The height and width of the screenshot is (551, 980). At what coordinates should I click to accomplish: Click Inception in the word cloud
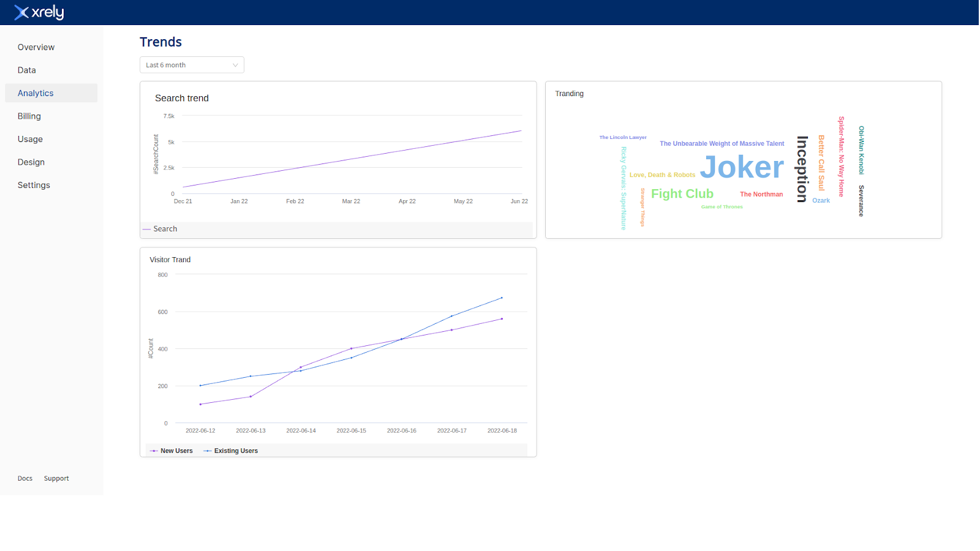coord(802,169)
